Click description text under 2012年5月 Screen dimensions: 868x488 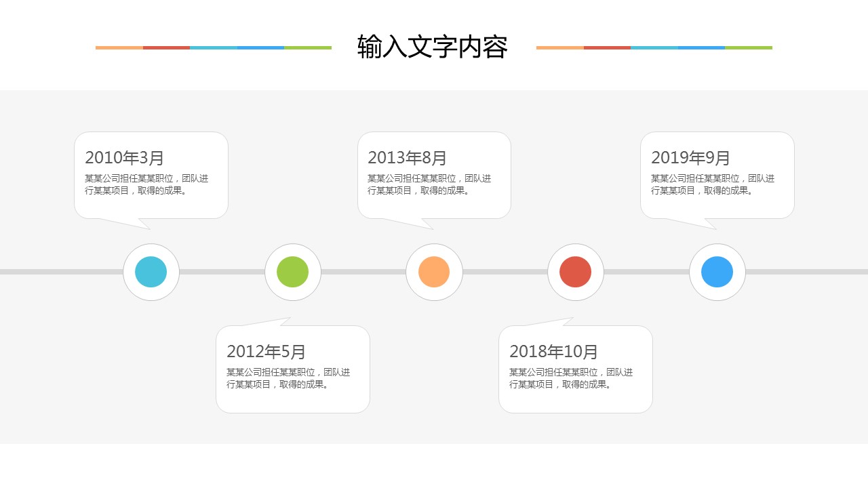[x=288, y=378]
